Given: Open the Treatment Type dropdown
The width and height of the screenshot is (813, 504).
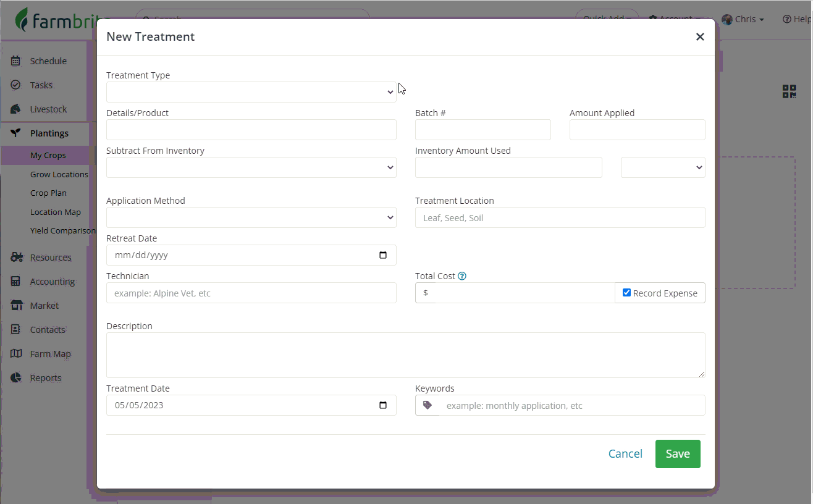Looking at the screenshot, I should click(251, 92).
